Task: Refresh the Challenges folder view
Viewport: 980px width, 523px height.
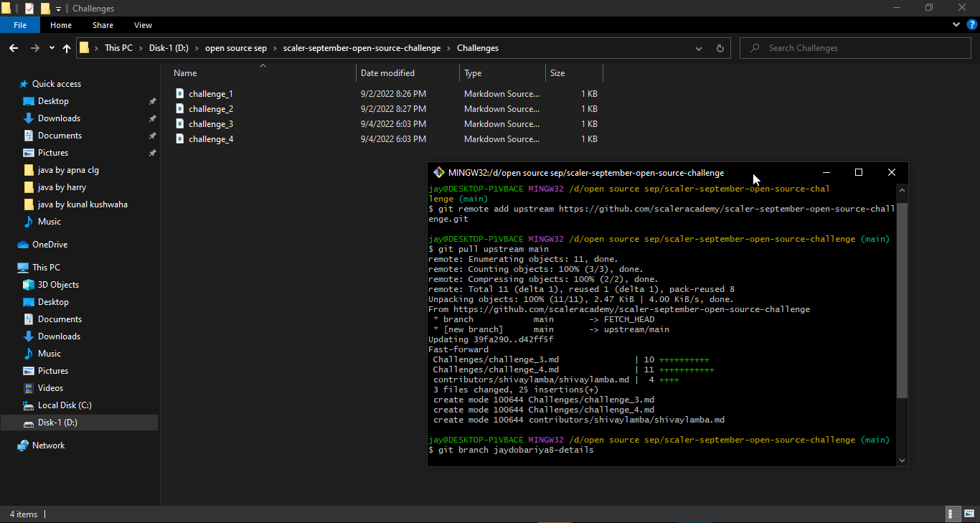Action: (x=720, y=47)
